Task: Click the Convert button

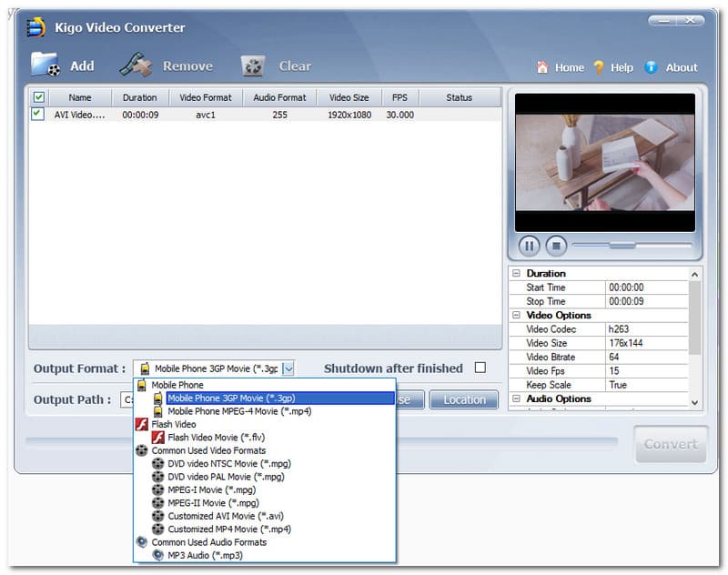Action: tap(671, 444)
